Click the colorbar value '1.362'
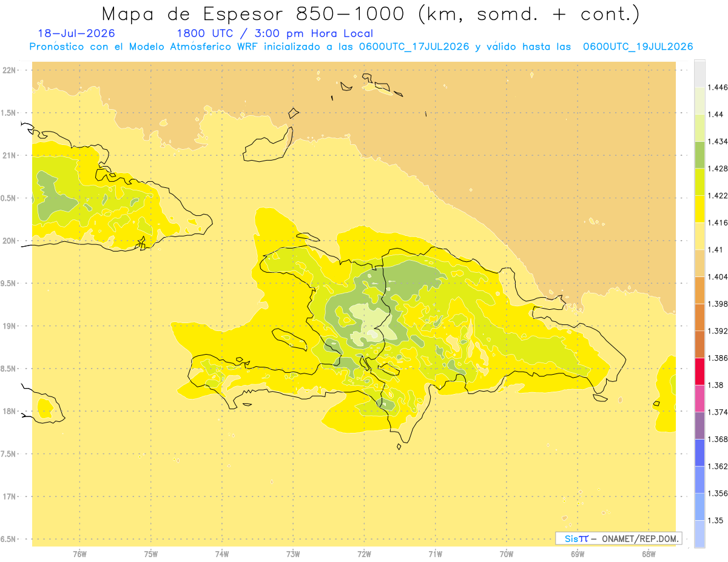 point(718,466)
